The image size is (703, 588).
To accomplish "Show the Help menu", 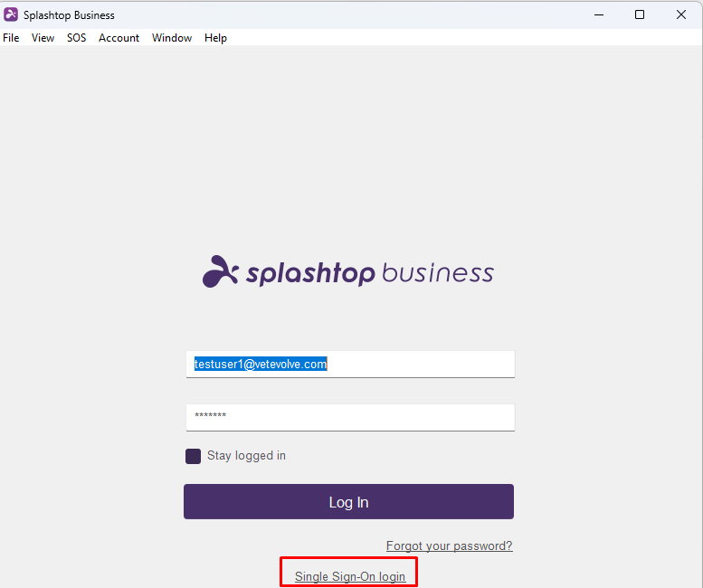I will (x=215, y=38).
